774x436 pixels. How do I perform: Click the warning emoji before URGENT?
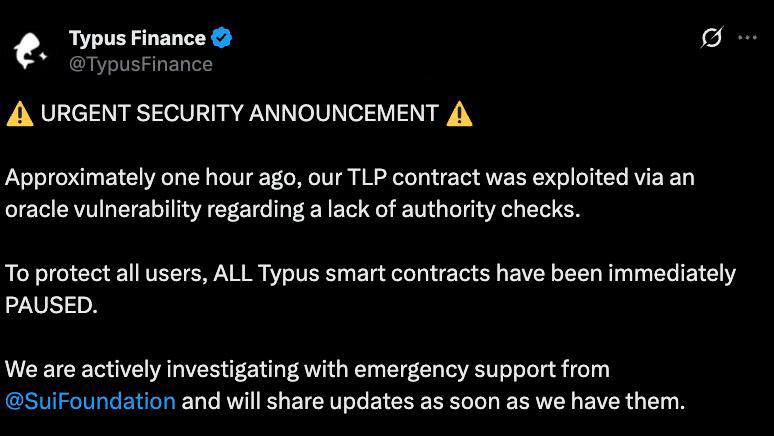(19, 114)
